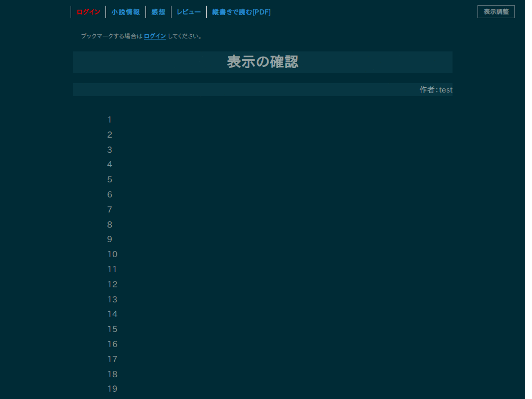Click the ログイン link in the bookmark notice

(x=154, y=36)
